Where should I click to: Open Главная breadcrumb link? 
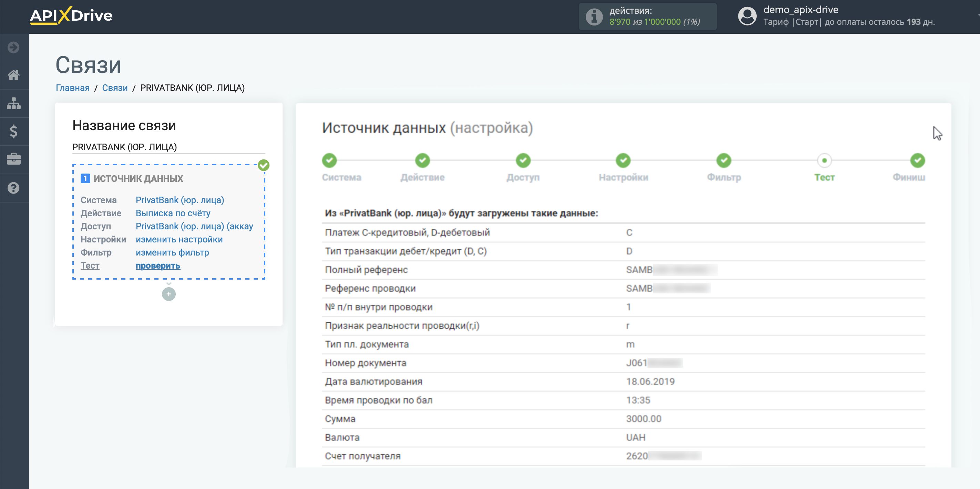(x=73, y=88)
